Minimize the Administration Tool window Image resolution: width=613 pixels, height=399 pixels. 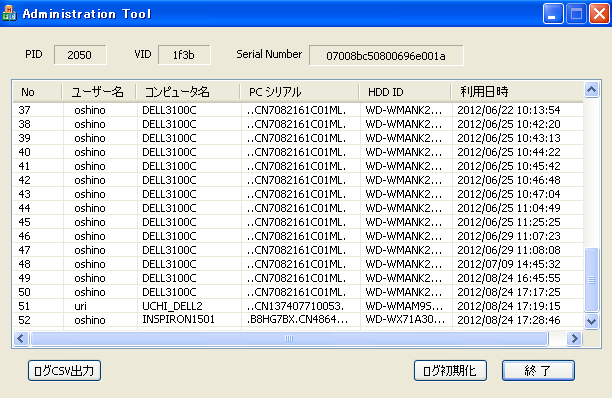point(553,14)
